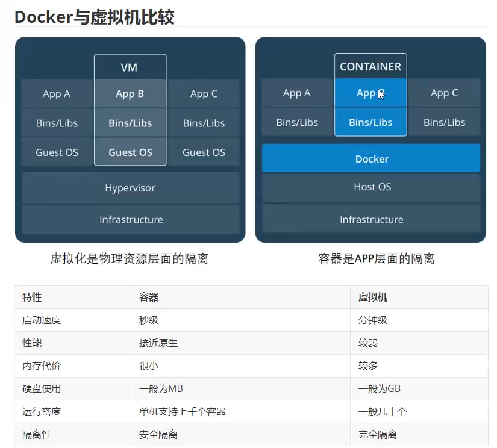Click the highlighted Bins/Libs under VM App B
Screen dimensions: 497x448
point(130,123)
